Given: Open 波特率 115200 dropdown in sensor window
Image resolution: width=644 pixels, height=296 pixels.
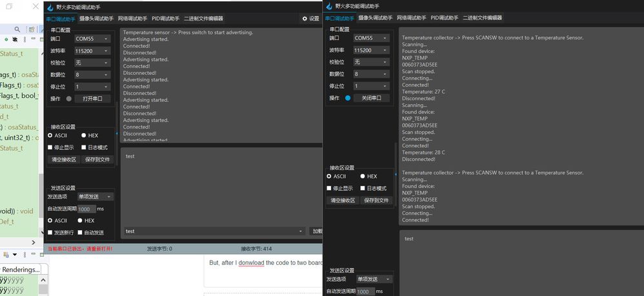Looking at the screenshot, I should click(92, 51).
